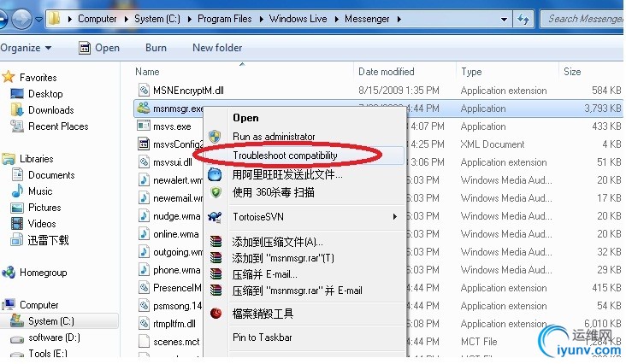Expand the arrow after Messenger breadcrumb
626x364 pixels.
click(x=399, y=19)
